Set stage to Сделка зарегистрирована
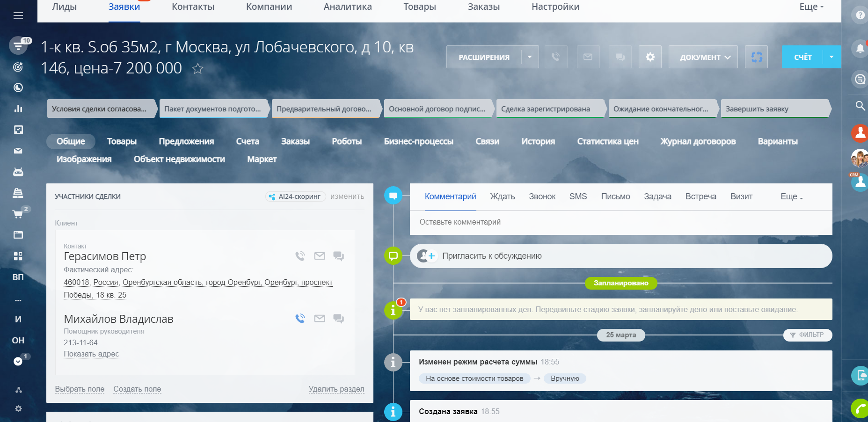 click(551, 109)
